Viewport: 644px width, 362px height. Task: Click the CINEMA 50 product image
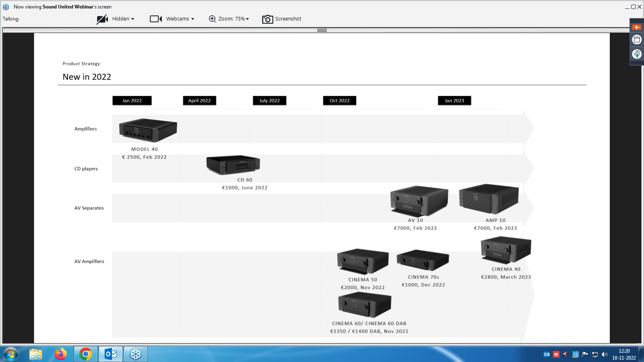pos(363,261)
